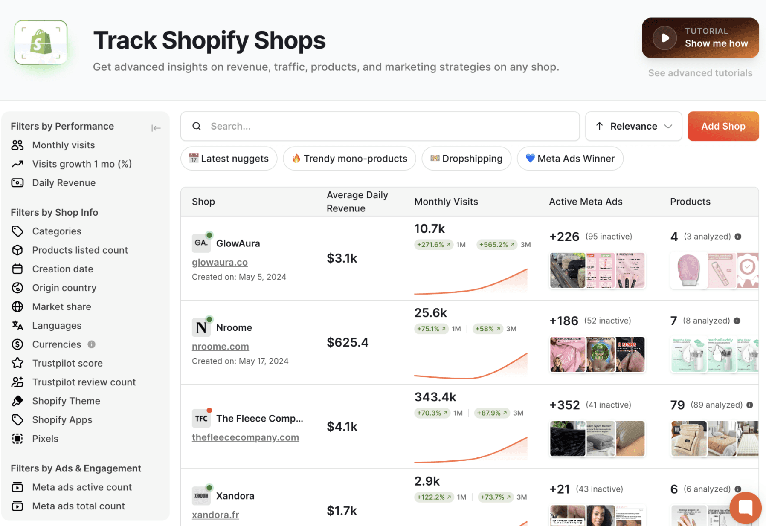Screen dimensions: 766x532
Task: Select the Trendy mono-products preset
Action: (349, 159)
